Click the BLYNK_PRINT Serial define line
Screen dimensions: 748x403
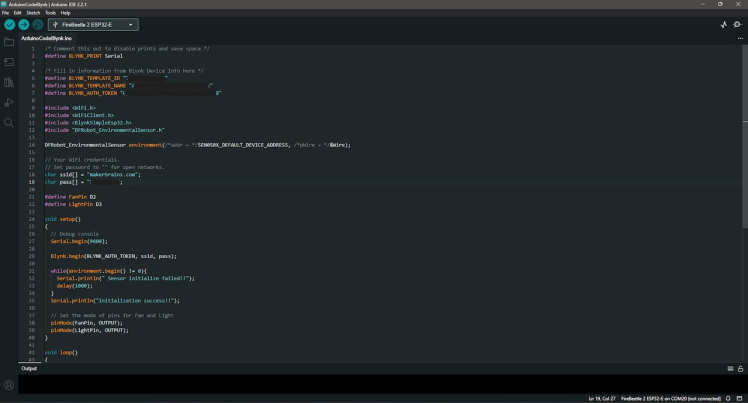[x=83, y=56]
